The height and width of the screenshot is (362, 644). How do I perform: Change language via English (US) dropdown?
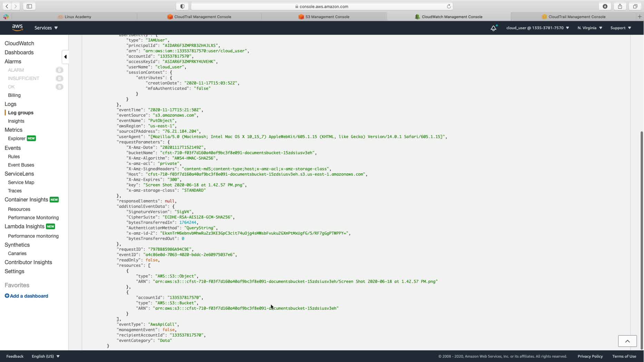coord(46,356)
